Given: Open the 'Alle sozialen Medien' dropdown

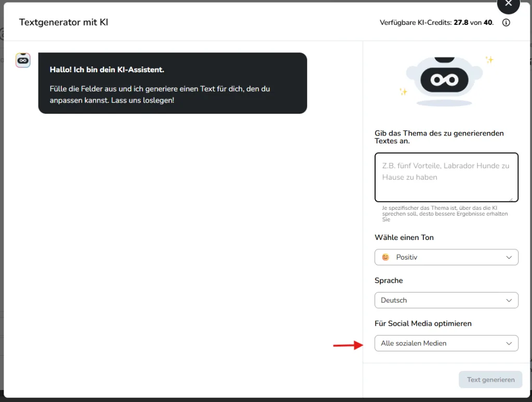Looking at the screenshot, I should [446, 343].
